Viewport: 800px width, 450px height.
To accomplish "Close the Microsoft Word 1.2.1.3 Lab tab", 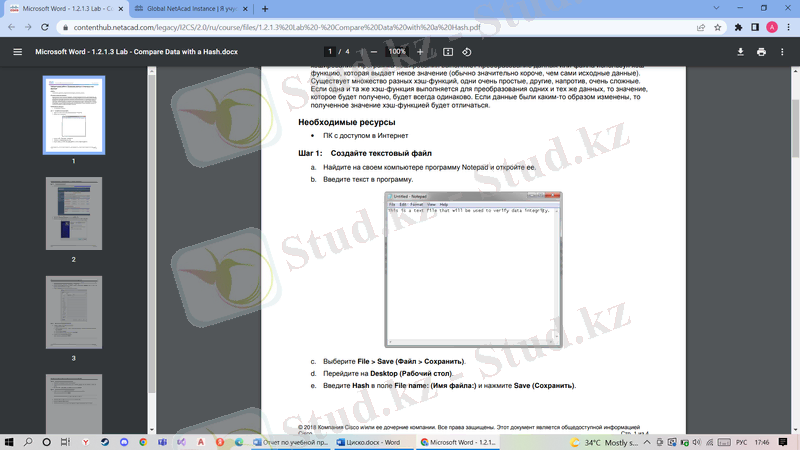I will pos(121,9).
